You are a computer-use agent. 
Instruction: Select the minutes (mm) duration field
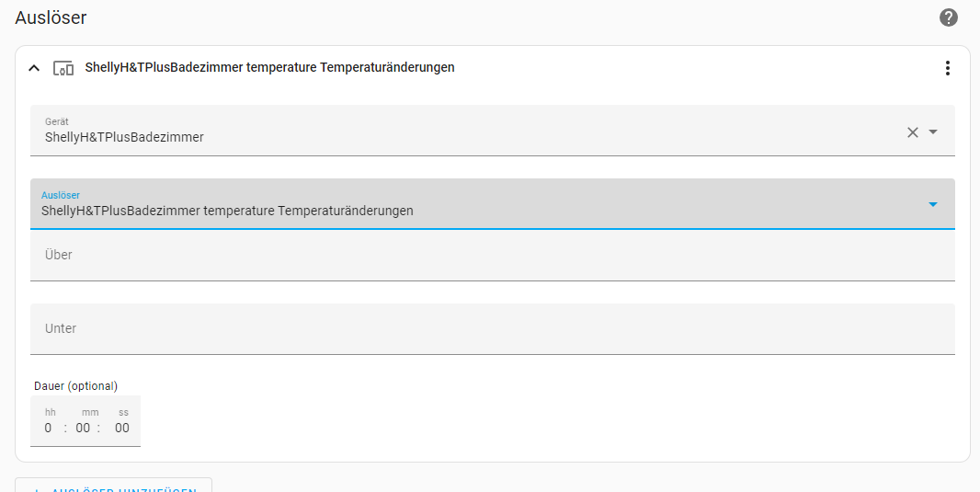coord(84,428)
